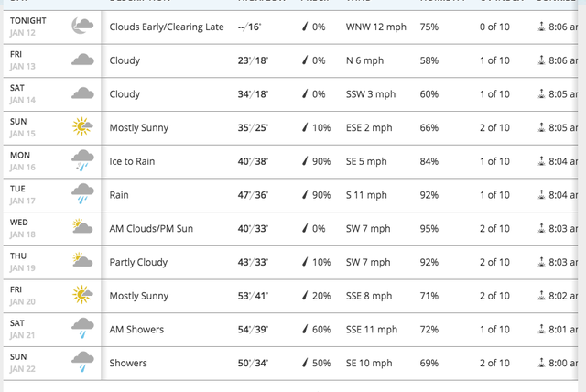Image resolution: width=586 pixels, height=392 pixels.
Task: Click the vertical scrollbar at the right edge
Action: pyautogui.click(x=582, y=196)
